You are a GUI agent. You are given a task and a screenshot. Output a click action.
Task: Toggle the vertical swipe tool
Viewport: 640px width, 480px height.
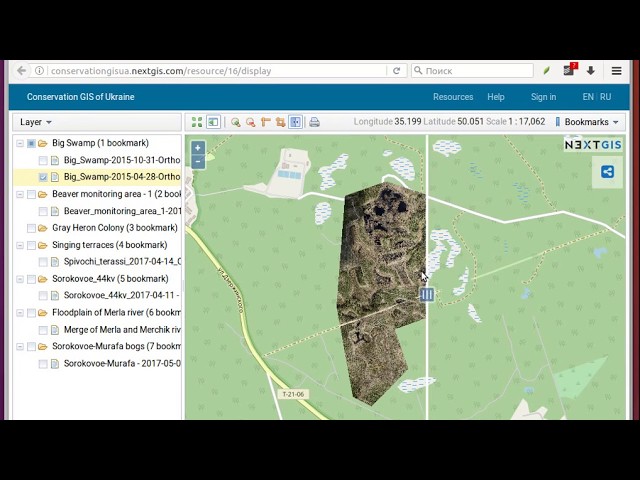coord(296,122)
